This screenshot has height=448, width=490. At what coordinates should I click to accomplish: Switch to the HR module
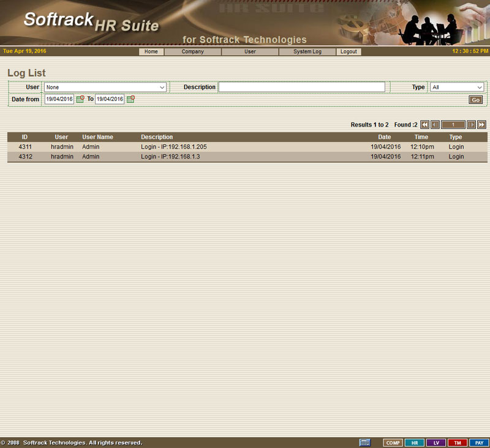point(415,442)
